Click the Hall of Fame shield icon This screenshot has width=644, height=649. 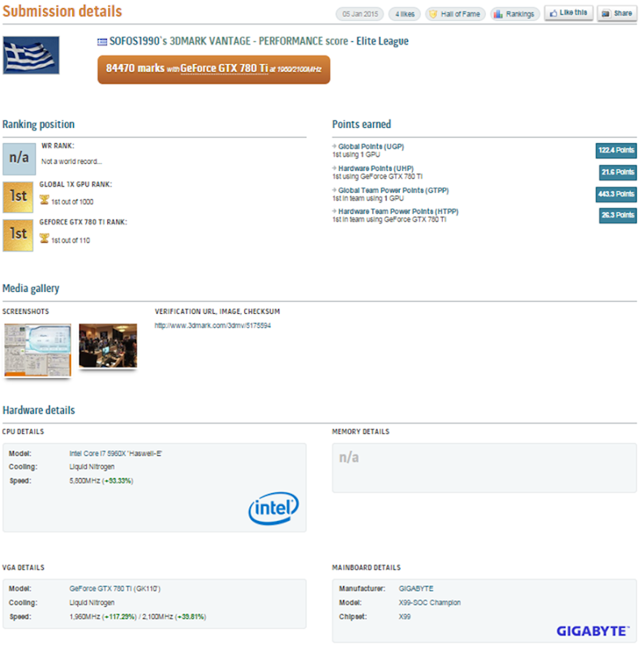point(433,14)
